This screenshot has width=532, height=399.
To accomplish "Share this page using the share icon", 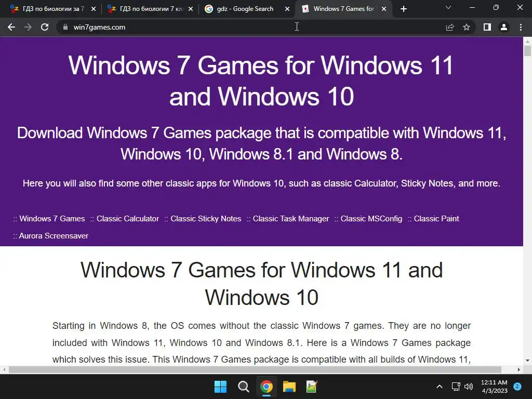I will (449, 27).
